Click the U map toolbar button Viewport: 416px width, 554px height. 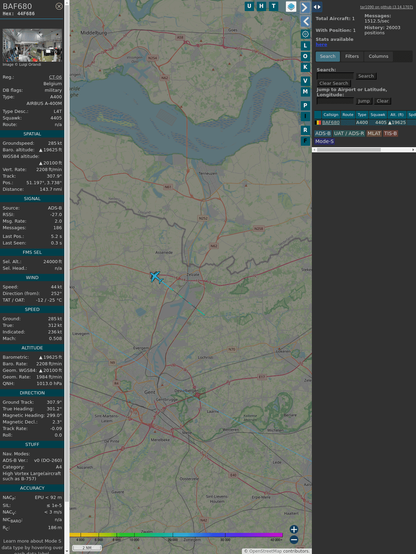point(250,6)
